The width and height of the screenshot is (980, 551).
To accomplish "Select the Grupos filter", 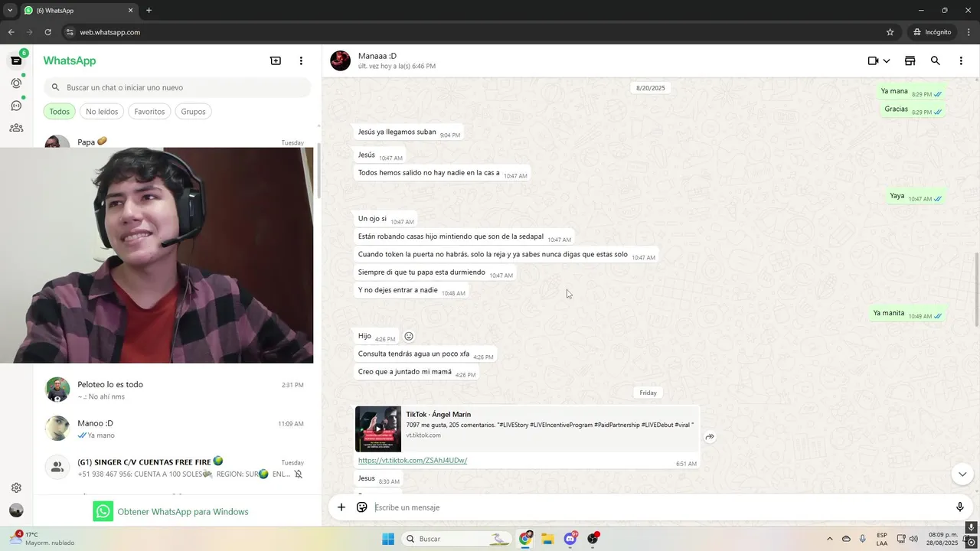I will (x=193, y=112).
